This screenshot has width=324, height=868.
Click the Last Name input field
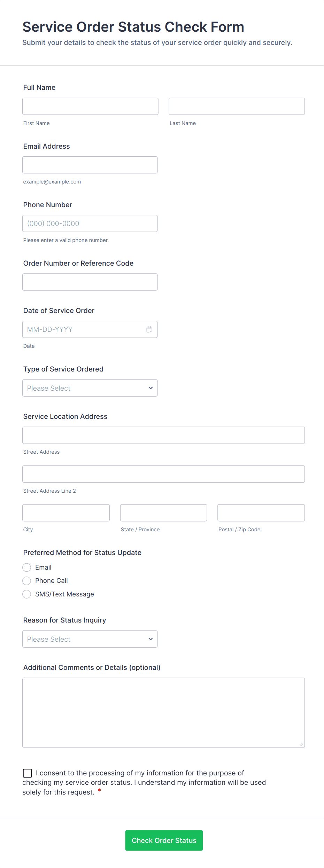tap(237, 106)
